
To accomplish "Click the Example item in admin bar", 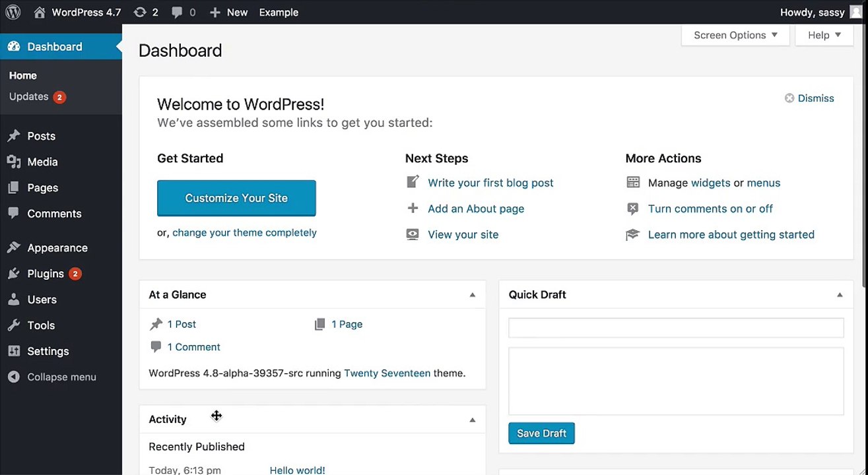I will click(x=279, y=13).
